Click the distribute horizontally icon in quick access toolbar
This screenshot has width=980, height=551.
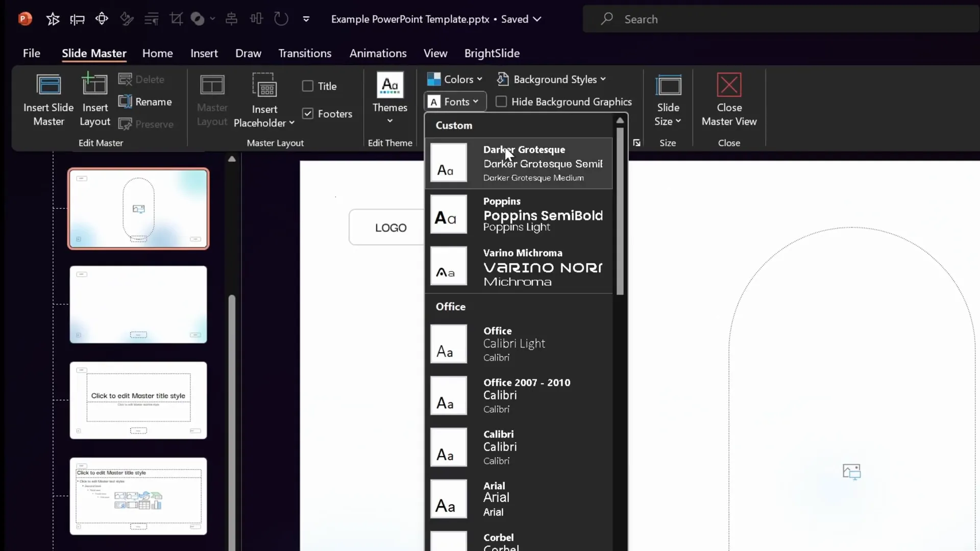point(256,19)
